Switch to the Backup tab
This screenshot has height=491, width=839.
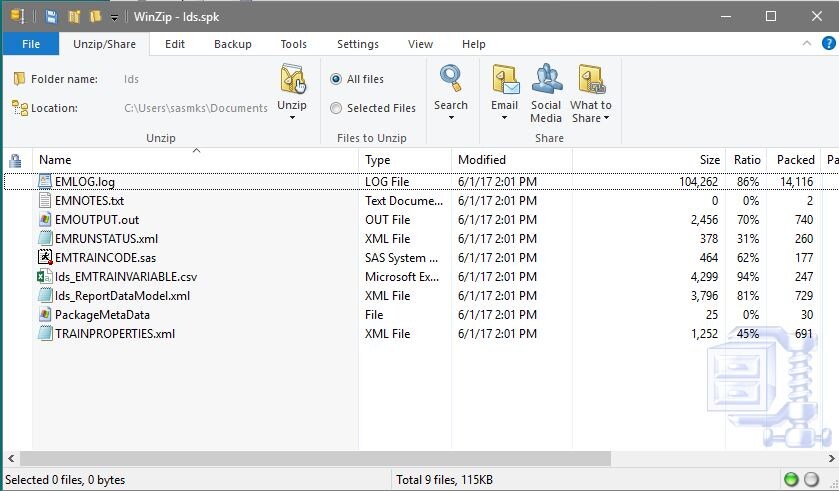pos(232,44)
